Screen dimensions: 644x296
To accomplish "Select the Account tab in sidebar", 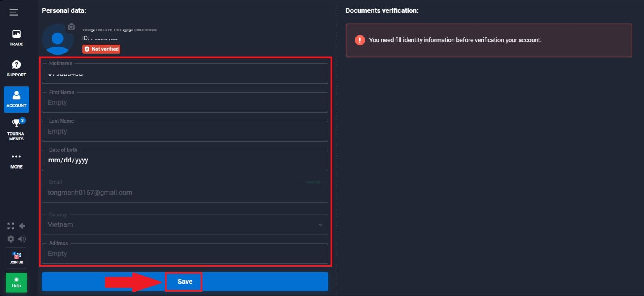I will click(x=17, y=99).
